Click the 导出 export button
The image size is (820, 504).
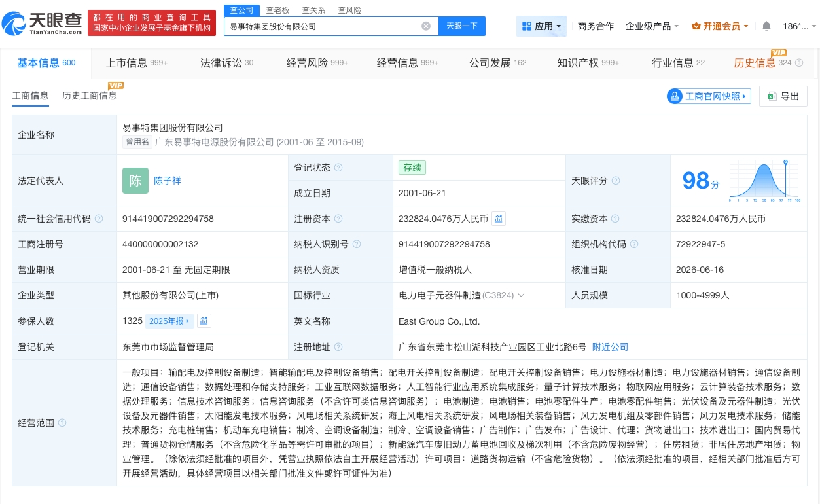[x=783, y=96]
